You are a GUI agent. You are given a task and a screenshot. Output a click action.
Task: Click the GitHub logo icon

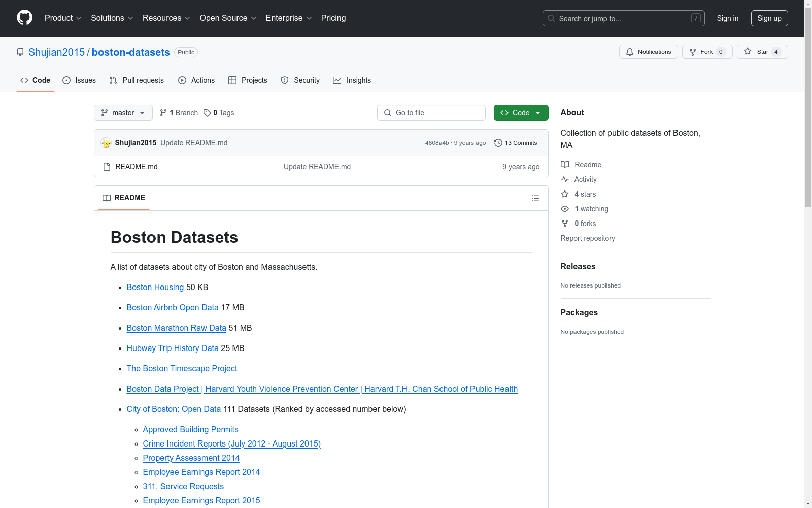click(x=24, y=18)
